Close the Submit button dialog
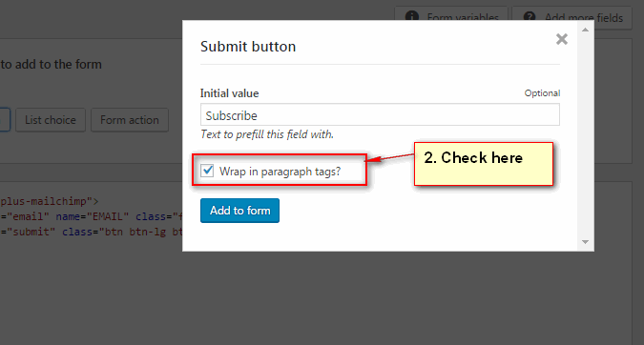Screen dimensions: 644x345 561,39
